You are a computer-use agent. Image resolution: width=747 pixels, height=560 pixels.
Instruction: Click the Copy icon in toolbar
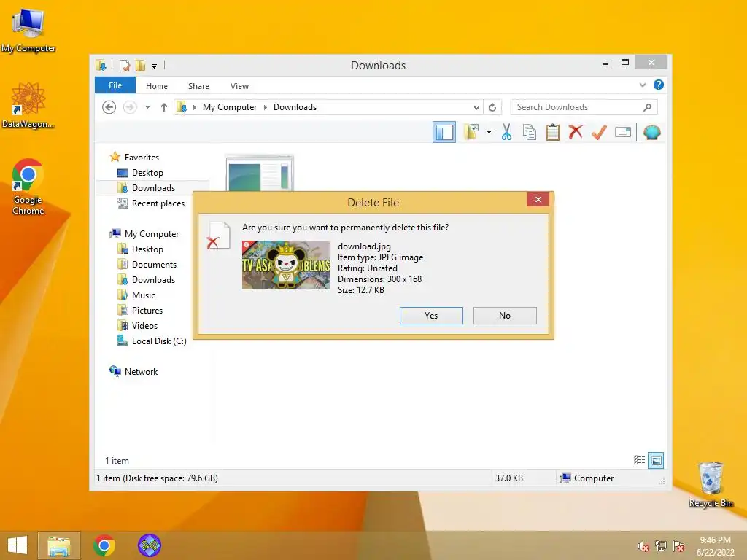pos(530,132)
